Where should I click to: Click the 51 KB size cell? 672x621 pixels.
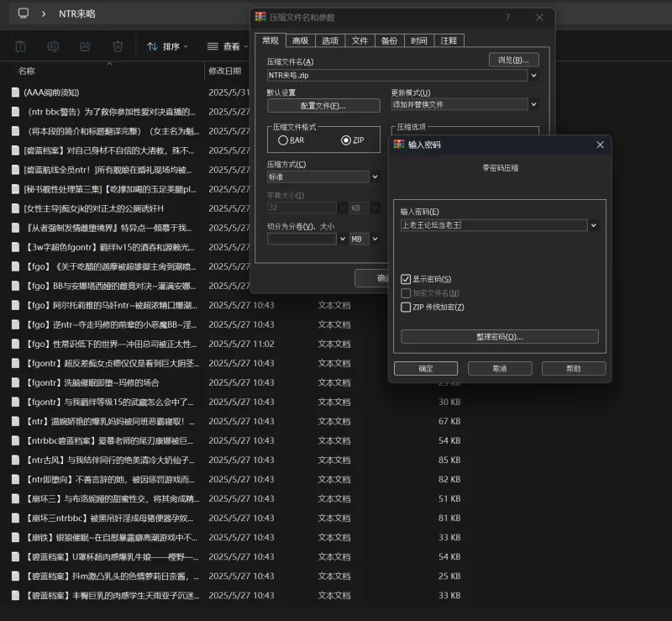tap(449, 498)
